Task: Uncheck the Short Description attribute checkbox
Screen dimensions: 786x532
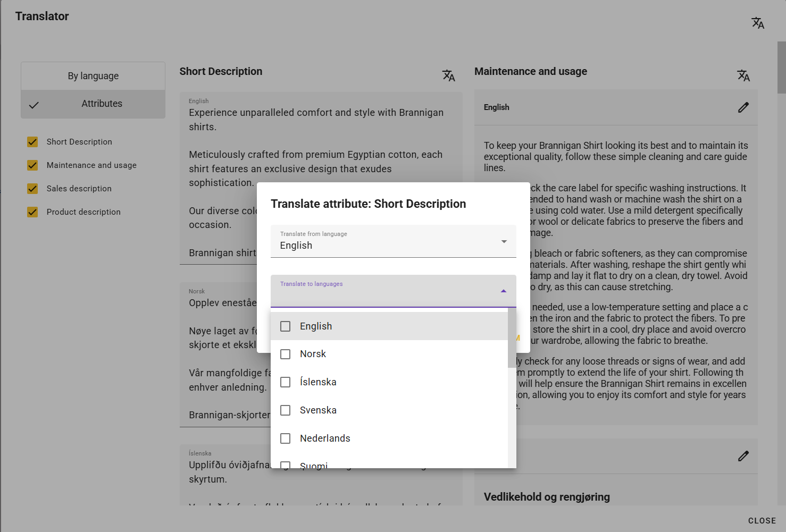Action: 32,142
